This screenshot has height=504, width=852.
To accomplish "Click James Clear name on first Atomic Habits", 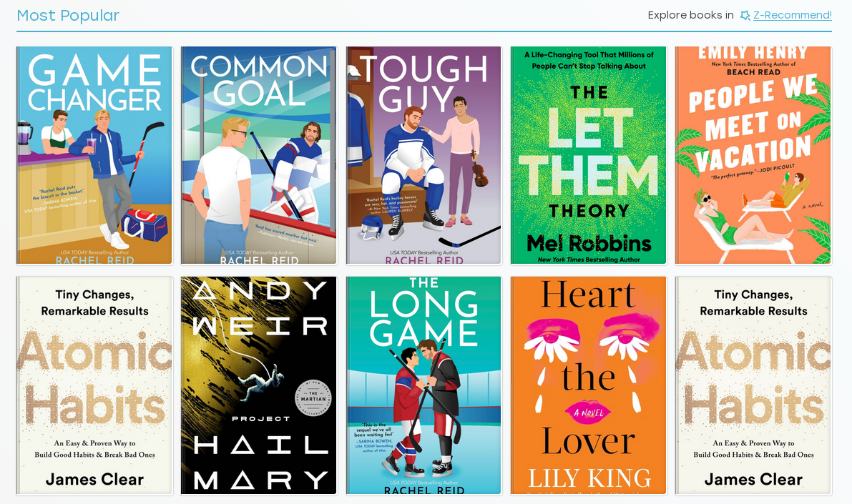I will tap(94, 480).
